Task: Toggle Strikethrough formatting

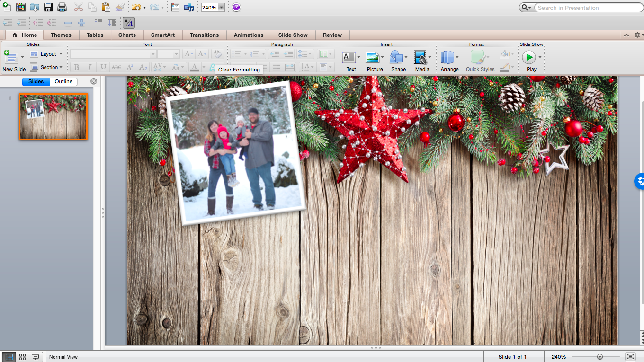Action: pos(116,68)
